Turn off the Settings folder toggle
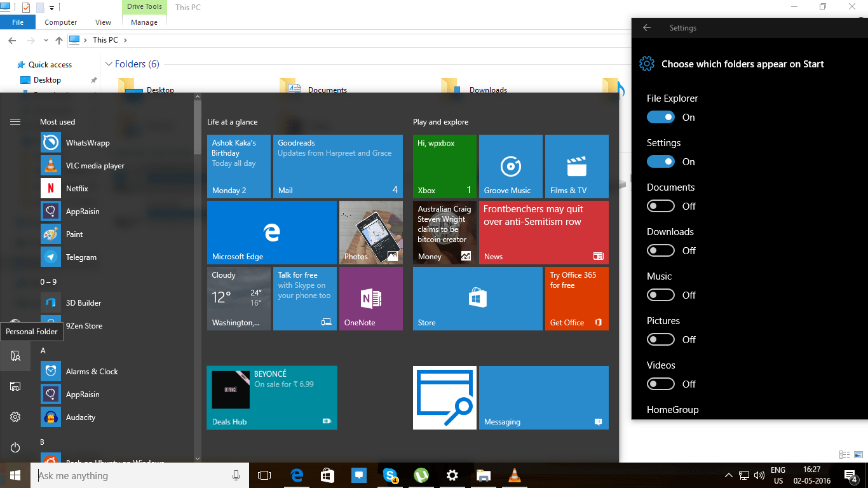 [x=661, y=162]
